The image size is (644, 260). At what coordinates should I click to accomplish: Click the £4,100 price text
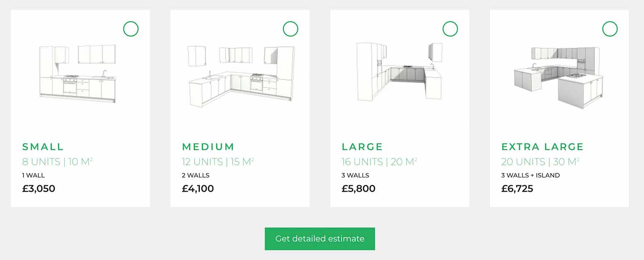[198, 189]
